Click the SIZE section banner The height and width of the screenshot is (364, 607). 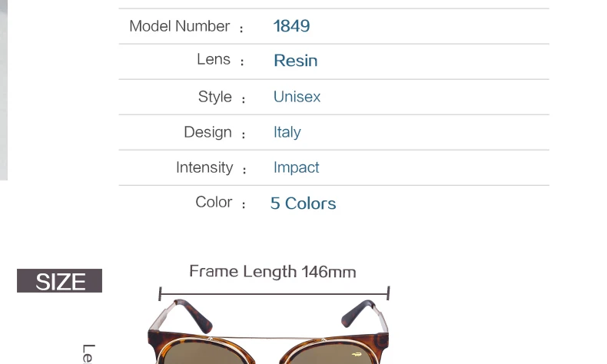[x=60, y=281]
